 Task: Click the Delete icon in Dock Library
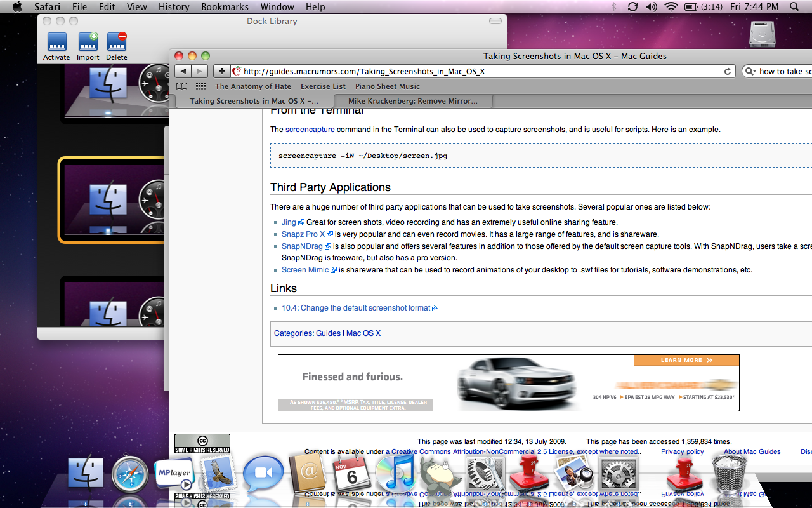[x=117, y=42]
